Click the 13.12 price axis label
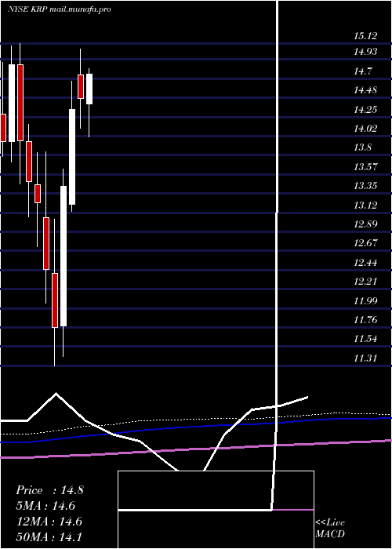This screenshot has width=392, height=549. [365, 205]
